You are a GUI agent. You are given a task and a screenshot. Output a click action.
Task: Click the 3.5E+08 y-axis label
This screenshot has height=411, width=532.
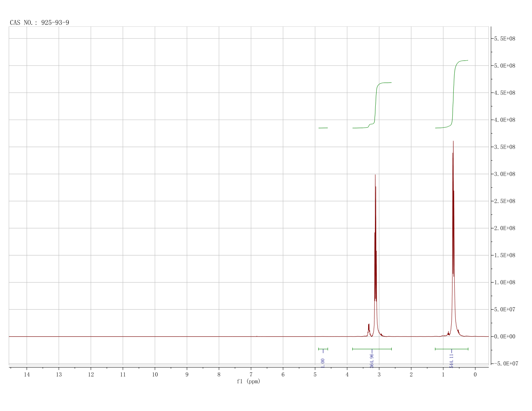point(505,147)
